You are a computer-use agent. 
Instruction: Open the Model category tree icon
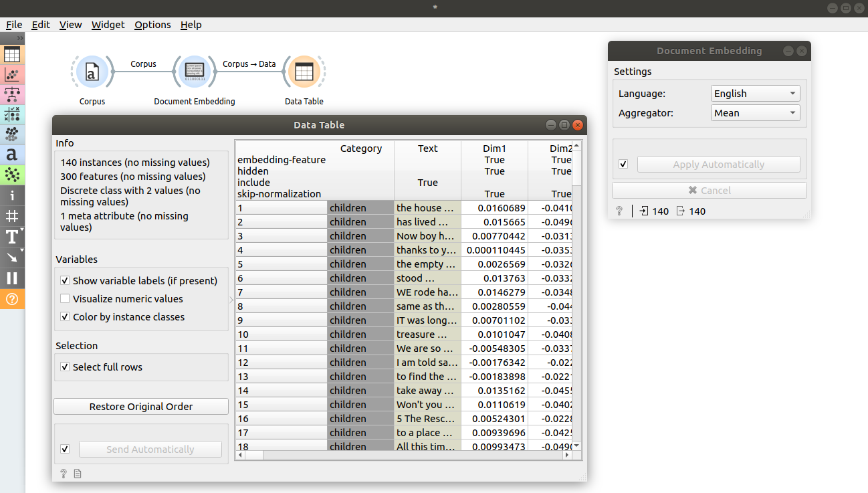click(12, 94)
